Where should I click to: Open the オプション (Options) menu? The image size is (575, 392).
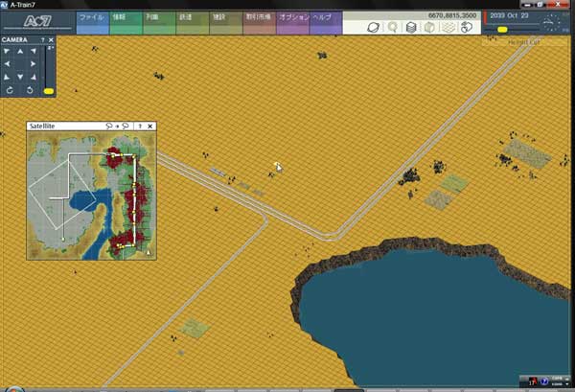click(x=293, y=17)
